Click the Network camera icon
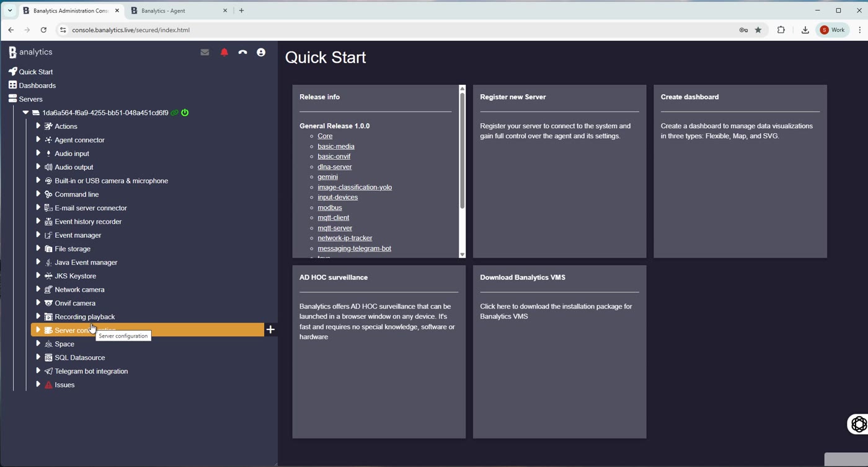 (x=48, y=290)
